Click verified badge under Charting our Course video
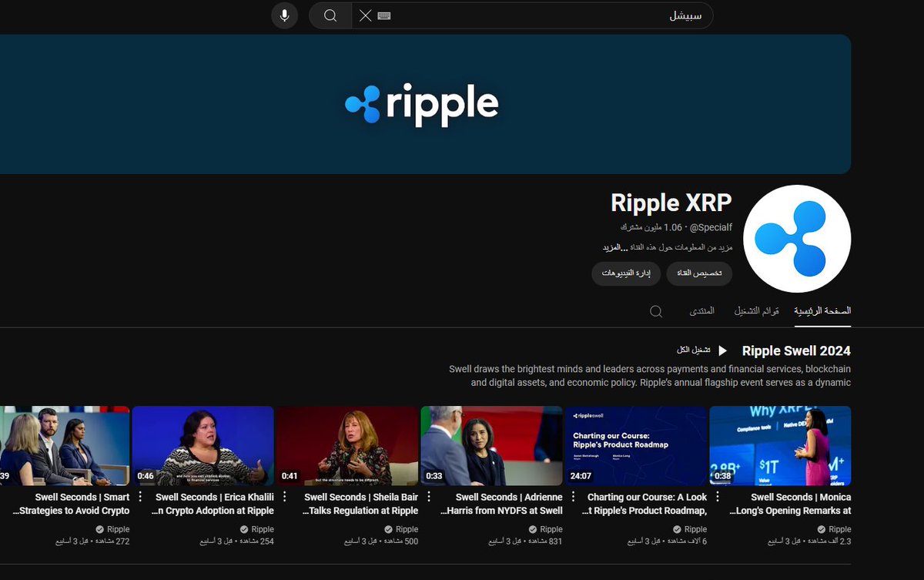Viewport: 924px width, 580px height. pos(677,529)
